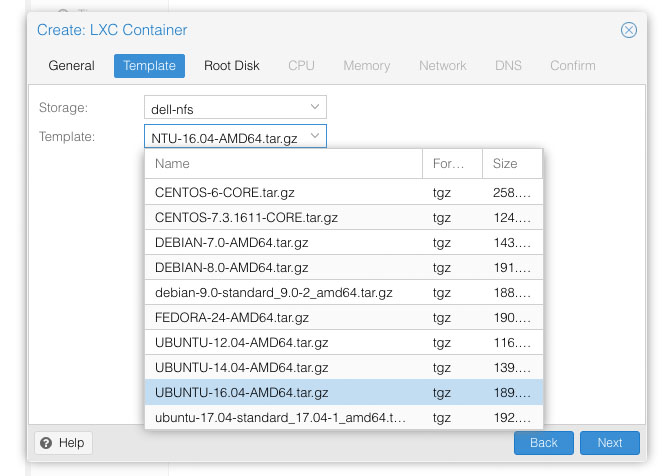Choose DEBIAN-8.0-AMD64.tar.gz entry
Image resolution: width=662 pixels, height=476 pixels.
344,267
